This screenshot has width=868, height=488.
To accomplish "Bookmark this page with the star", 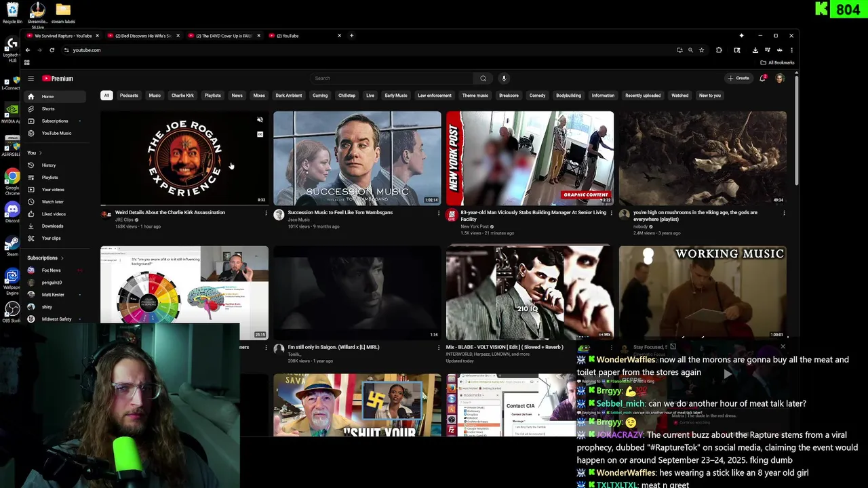I will coord(701,50).
